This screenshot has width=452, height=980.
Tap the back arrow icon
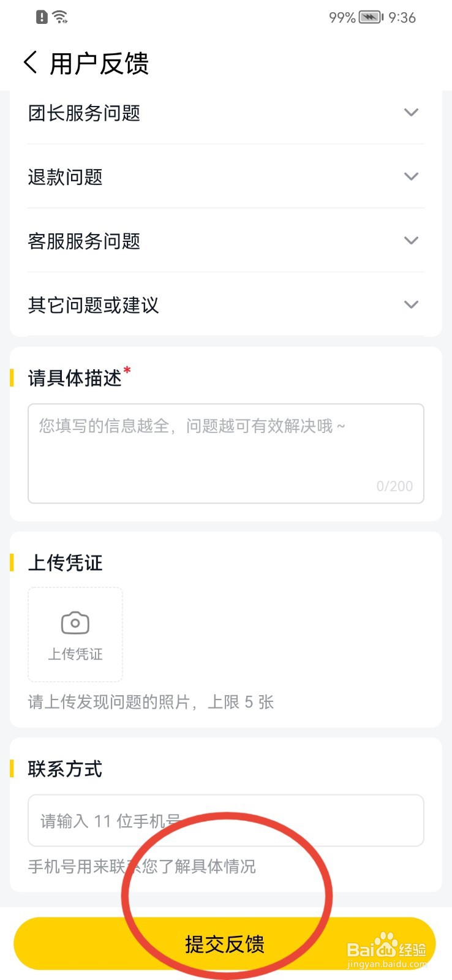tap(31, 62)
